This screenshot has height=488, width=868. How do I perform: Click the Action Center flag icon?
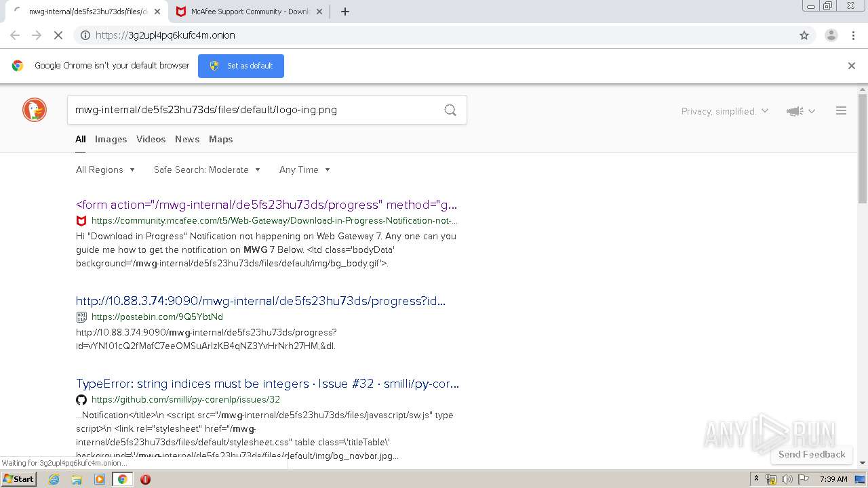[803, 479]
